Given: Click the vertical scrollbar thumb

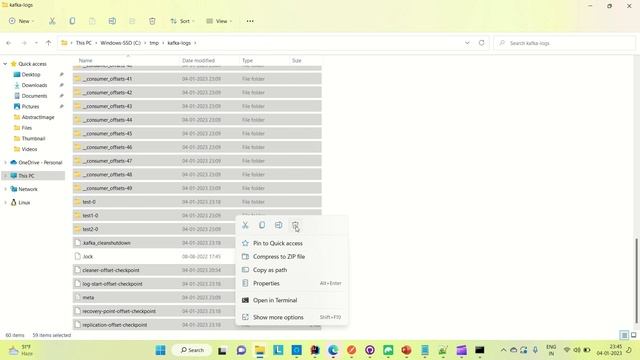Looking at the screenshot, I should point(636,280).
